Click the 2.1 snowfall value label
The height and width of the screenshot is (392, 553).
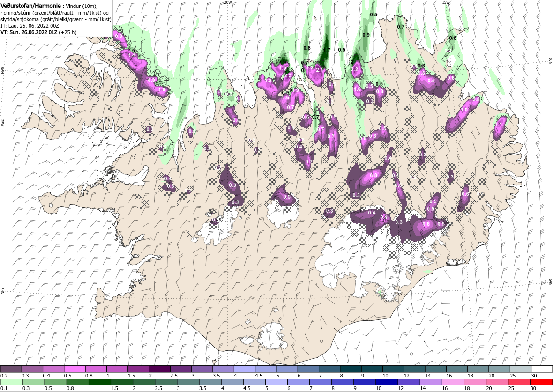pyautogui.click(x=320, y=70)
